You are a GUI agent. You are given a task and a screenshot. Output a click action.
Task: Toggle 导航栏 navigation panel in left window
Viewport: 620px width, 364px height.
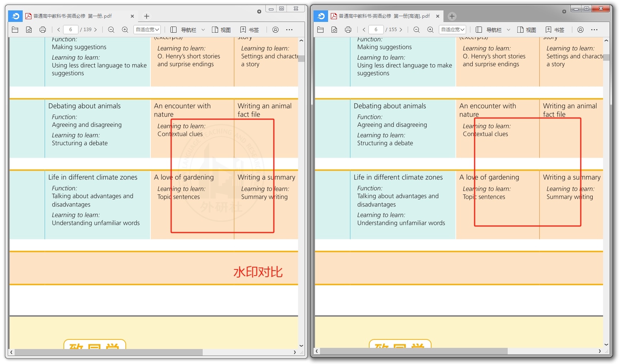click(183, 30)
